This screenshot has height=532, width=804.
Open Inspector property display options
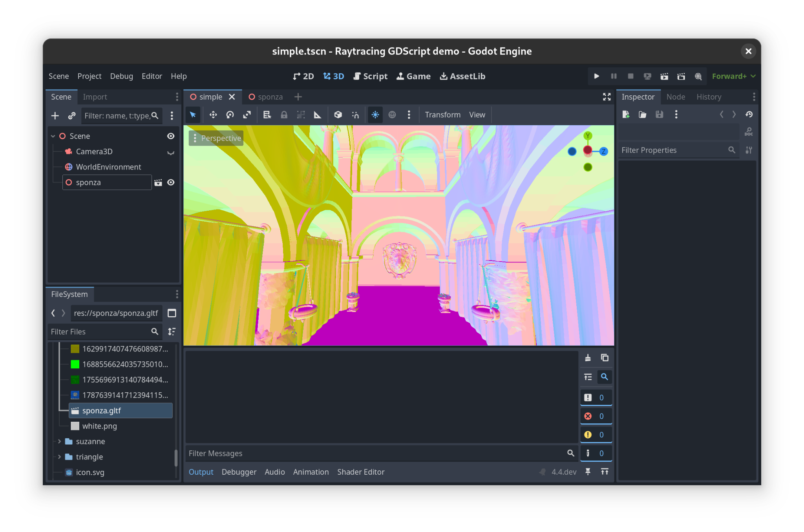(749, 150)
